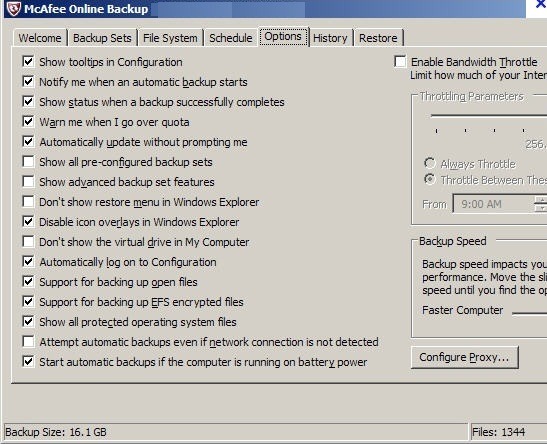Screen dimensions: 547x444
Task: Uncheck Show tooltips in Configuration
Action: 28,62
